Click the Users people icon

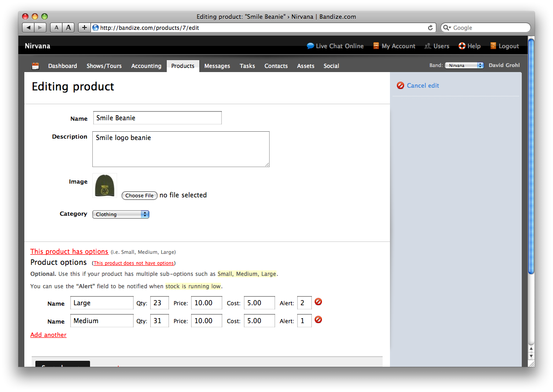[x=428, y=46]
